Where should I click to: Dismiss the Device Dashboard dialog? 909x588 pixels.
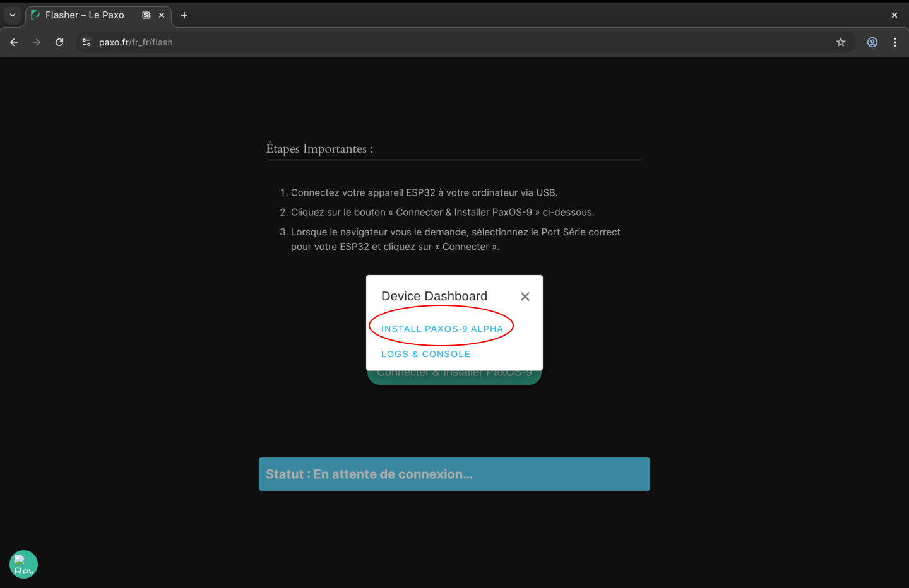(x=525, y=296)
